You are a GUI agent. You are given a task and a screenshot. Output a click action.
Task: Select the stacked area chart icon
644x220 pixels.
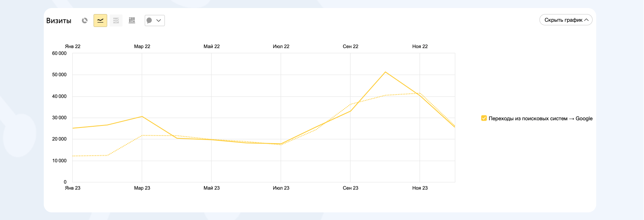[116, 21]
